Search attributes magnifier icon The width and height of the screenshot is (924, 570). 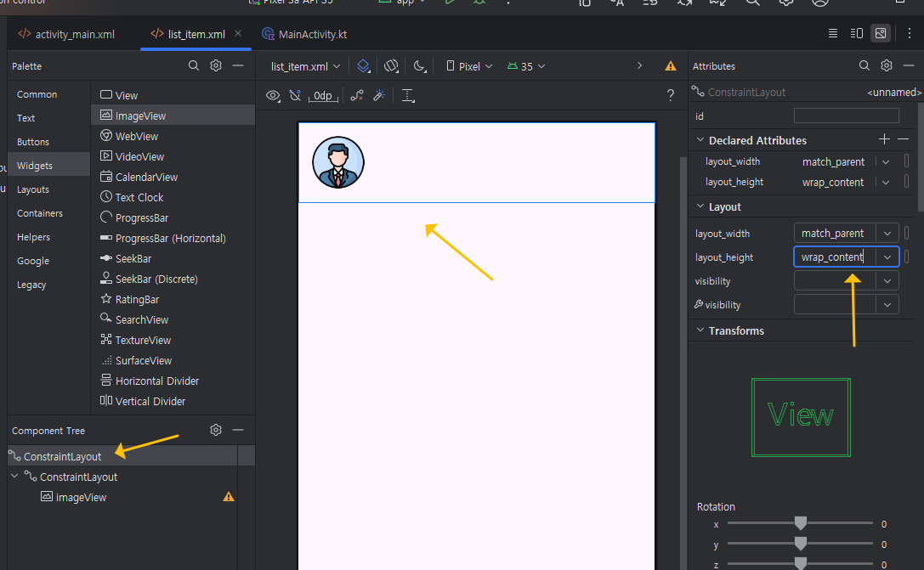(x=864, y=65)
